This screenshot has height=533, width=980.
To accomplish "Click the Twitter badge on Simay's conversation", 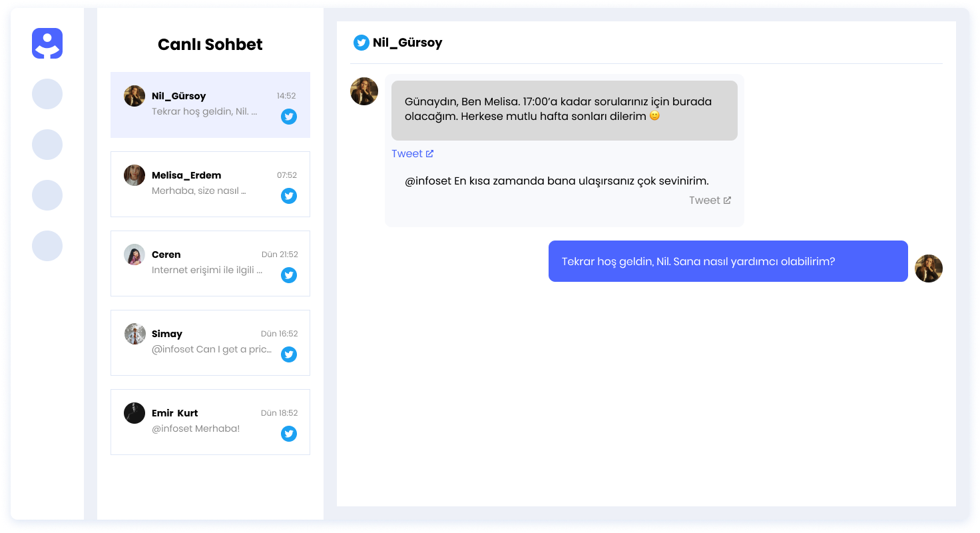I will point(289,354).
